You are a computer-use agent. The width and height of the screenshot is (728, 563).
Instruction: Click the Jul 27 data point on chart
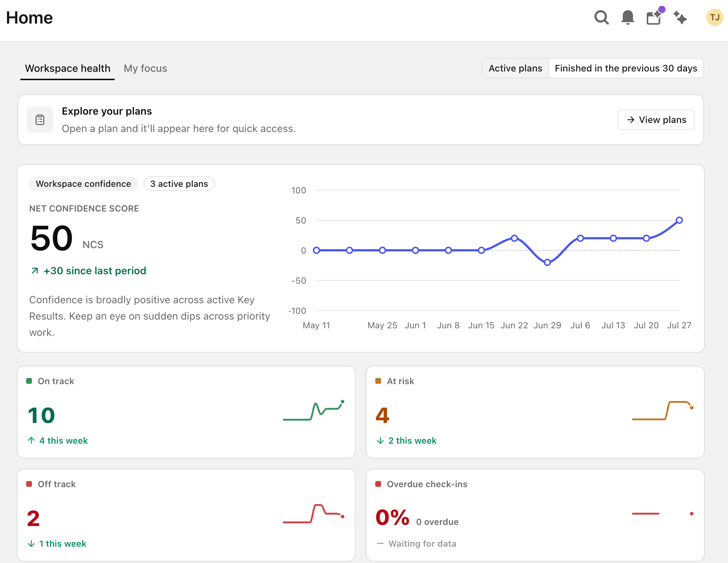pyautogui.click(x=679, y=220)
